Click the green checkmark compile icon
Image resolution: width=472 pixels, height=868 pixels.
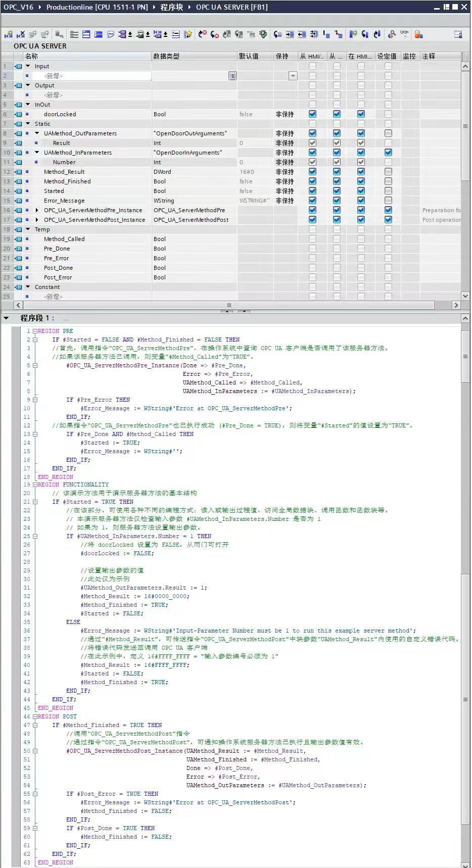[263, 34]
